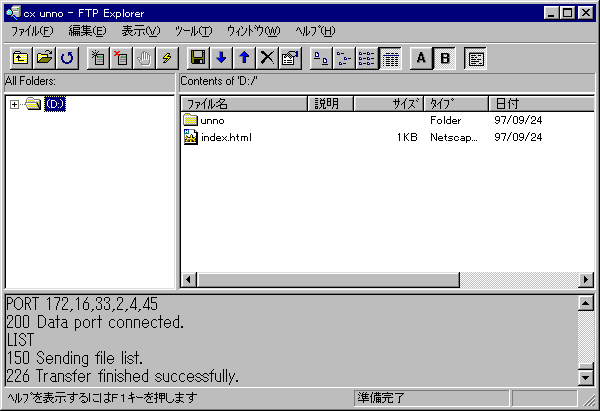The width and height of the screenshot is (600, 411).
Task: Click the open folder connect icon
Action: (44, 58)
